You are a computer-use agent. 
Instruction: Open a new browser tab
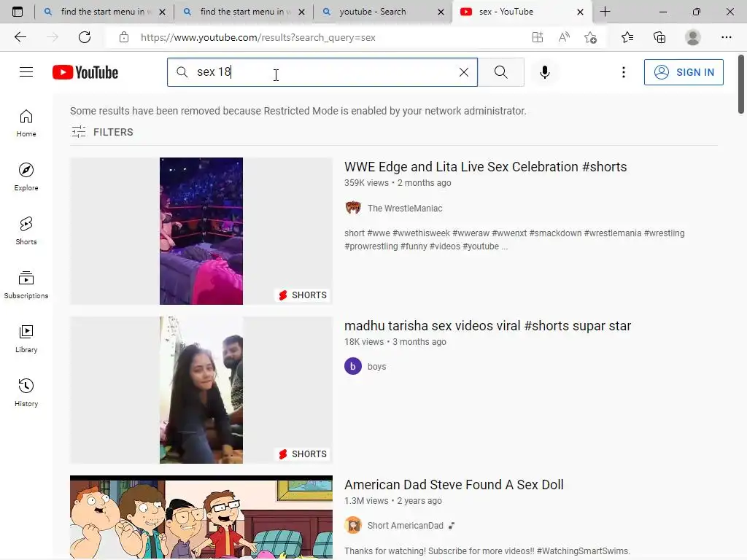pyautogui.click(x=605, y=12)
